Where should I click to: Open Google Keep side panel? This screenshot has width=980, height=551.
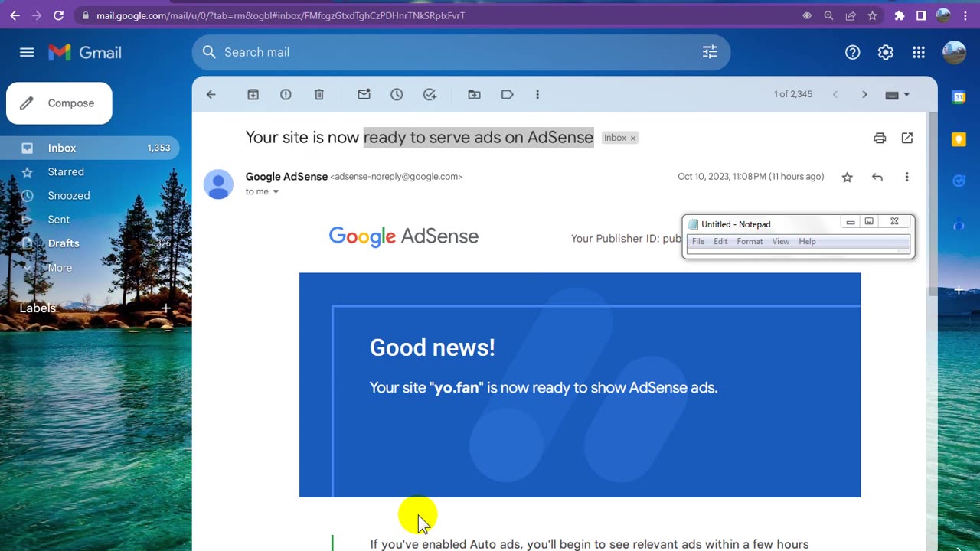click(x=959, y=139)
